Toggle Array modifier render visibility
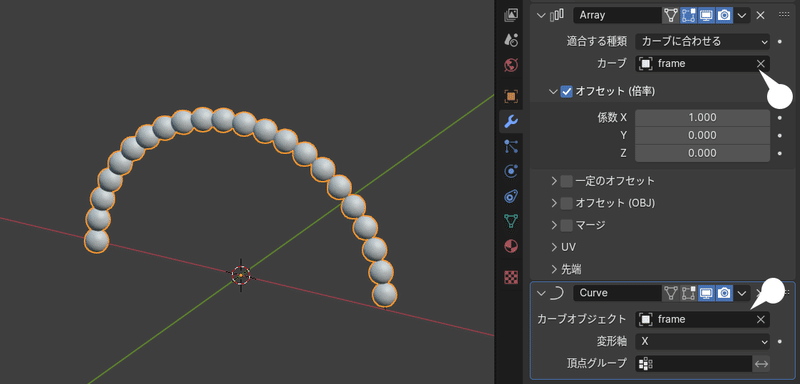The width and height of the screenshot is (800, 384). pos(724,15)
